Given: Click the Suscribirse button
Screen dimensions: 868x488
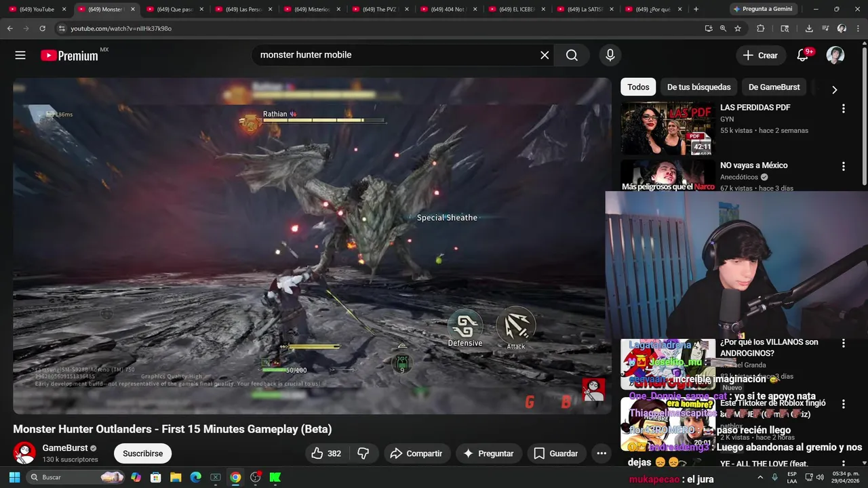Looking at the screenshot, I should pos(142,453).
